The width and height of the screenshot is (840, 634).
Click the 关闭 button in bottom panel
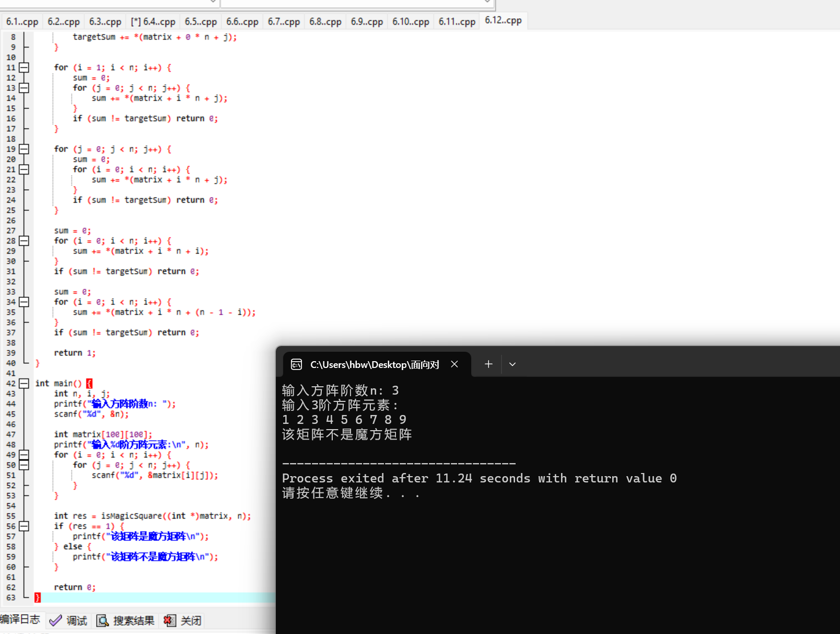[x=183, y=620]
